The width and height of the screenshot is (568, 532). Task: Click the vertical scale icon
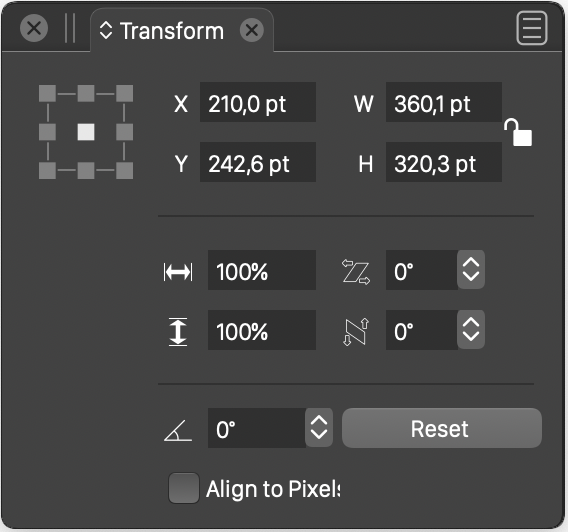[178, 332]
